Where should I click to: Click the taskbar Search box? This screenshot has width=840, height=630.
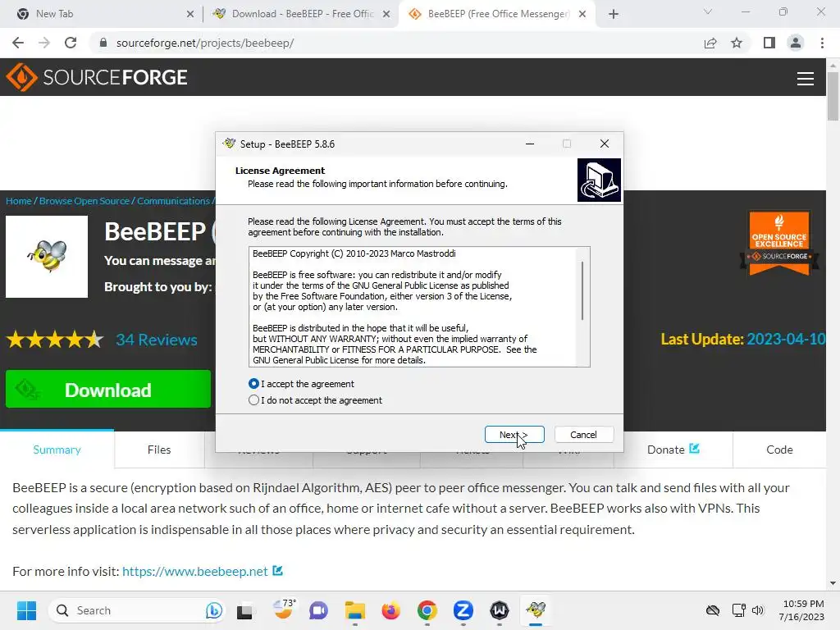click(x=137, y=610)
